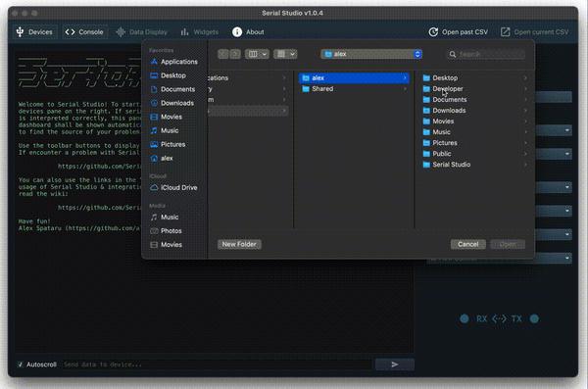Click the New Folder button

239,244
